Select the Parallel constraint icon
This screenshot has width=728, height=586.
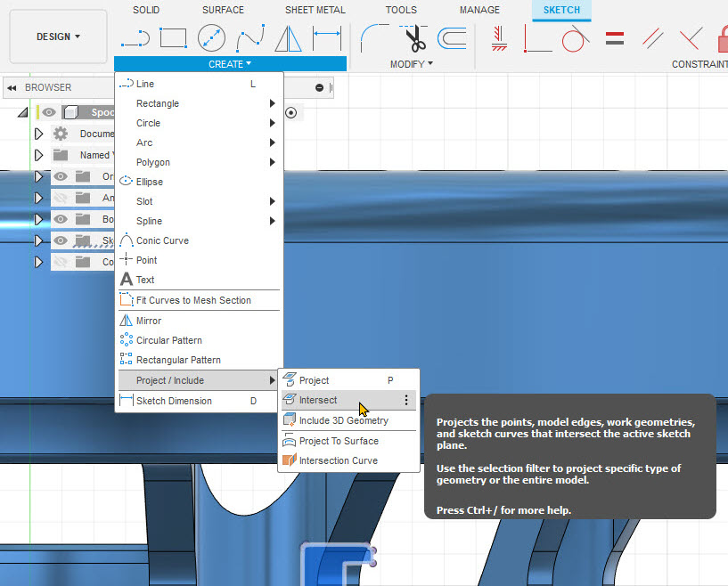tap(653, 39)
